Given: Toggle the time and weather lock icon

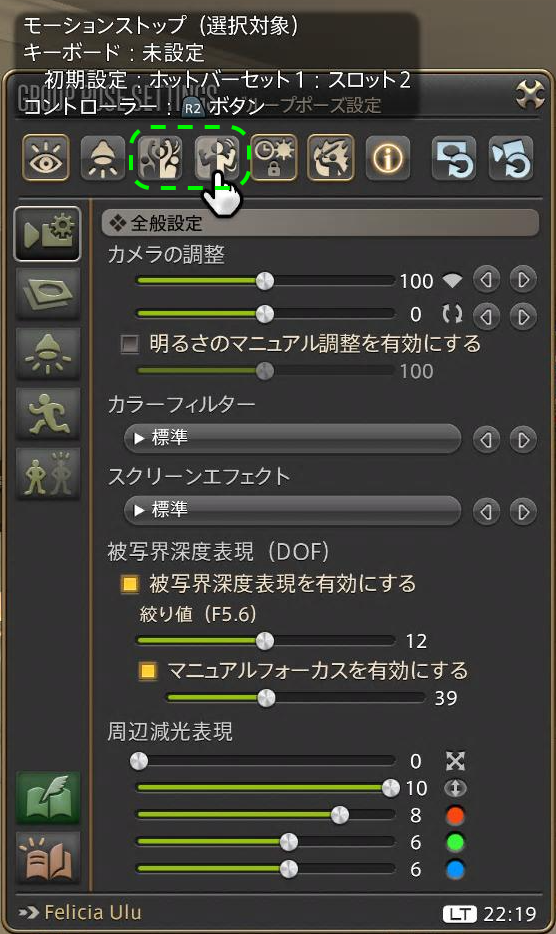Looking at the screenshot, I should click(x=274, y=158).
